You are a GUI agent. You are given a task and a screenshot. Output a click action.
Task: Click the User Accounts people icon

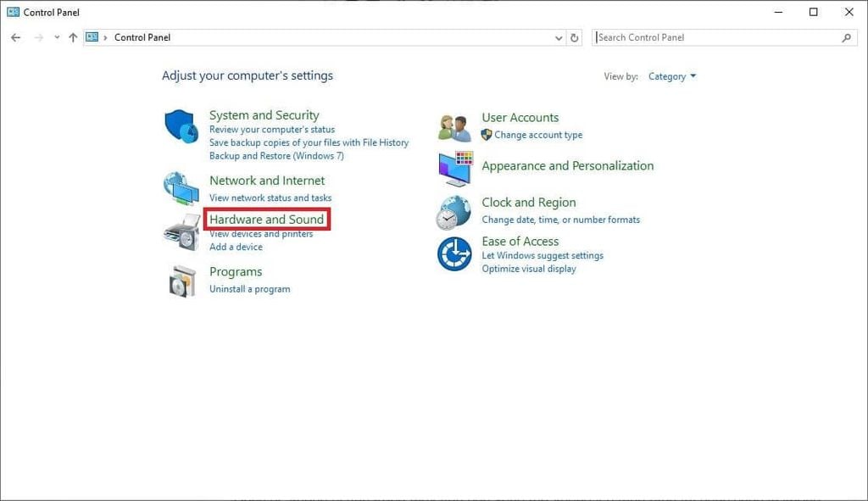453,127
